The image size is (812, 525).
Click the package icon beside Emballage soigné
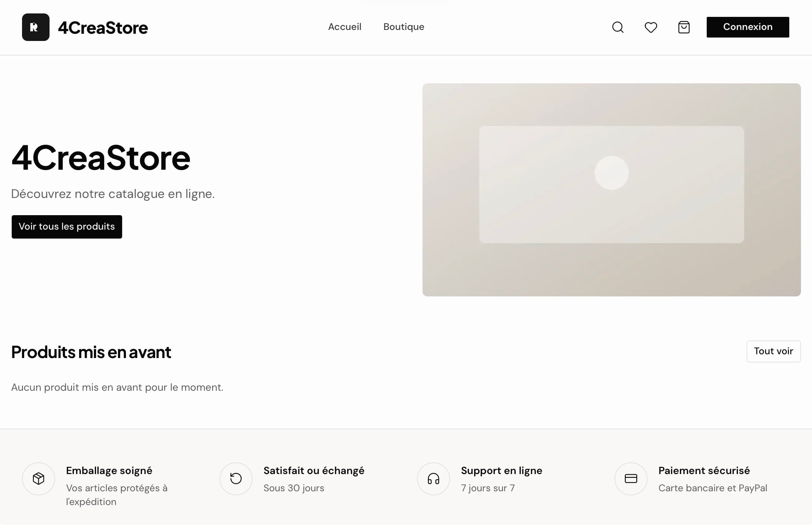pos(39,479)
